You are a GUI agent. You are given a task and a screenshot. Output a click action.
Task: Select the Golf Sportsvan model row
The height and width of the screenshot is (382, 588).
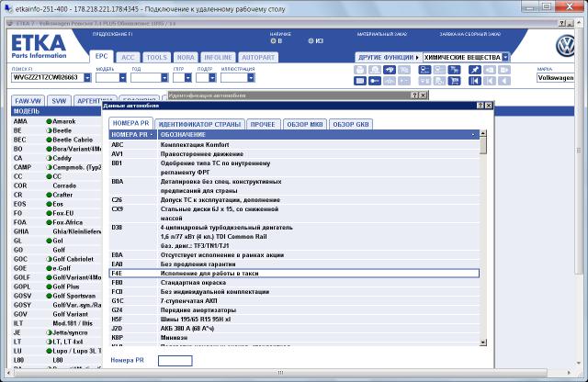[57, 296]
